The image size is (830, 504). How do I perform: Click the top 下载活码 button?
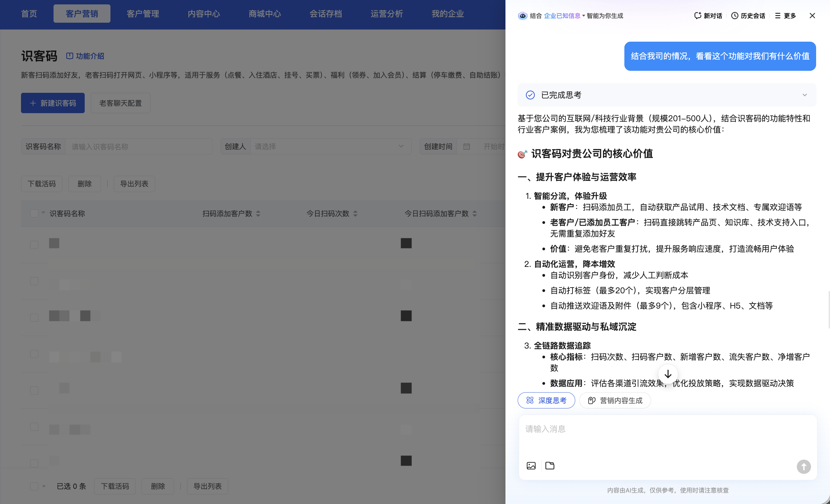point(42,184)
